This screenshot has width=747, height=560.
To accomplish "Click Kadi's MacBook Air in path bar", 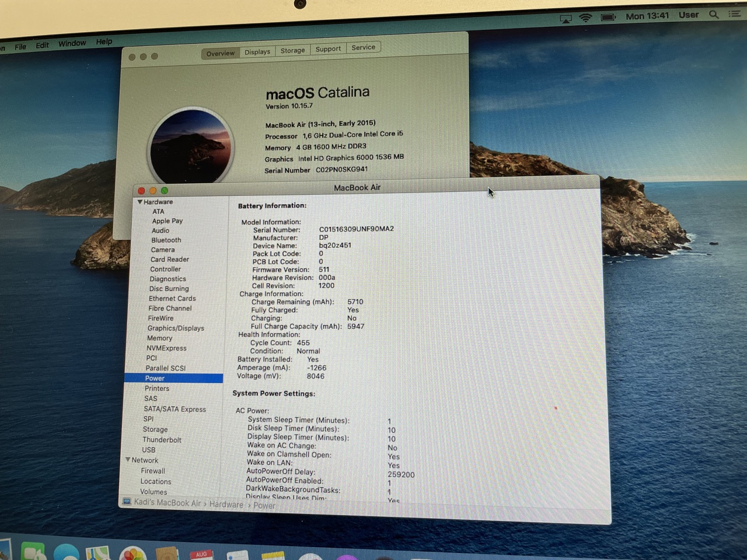I will click(x=167, y=502).
